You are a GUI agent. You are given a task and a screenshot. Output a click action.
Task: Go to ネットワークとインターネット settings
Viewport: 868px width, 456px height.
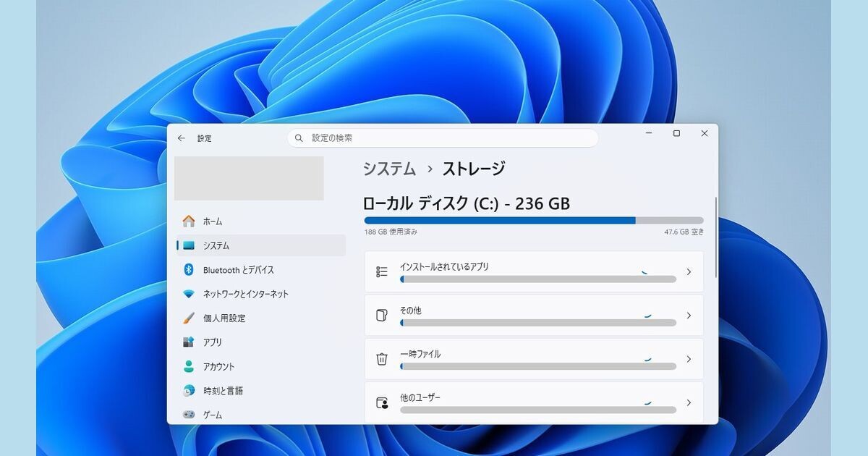(x=261, y=294)
